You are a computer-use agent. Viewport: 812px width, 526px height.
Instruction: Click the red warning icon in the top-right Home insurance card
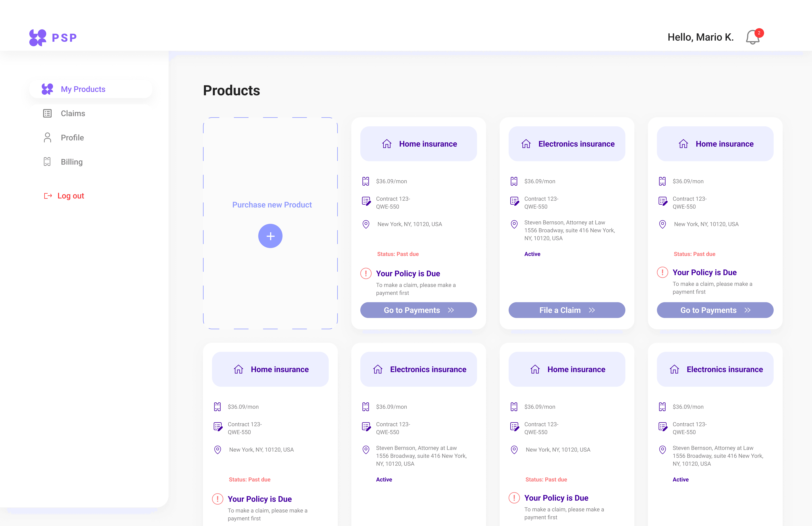(x=663, y=272)
